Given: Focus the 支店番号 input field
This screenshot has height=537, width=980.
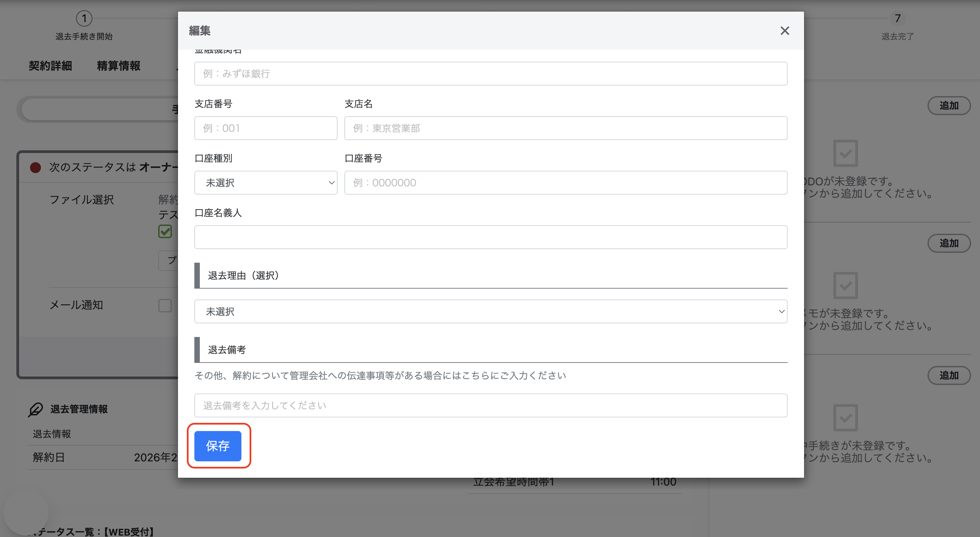Looking at the screenshot, I should (266, 128).
